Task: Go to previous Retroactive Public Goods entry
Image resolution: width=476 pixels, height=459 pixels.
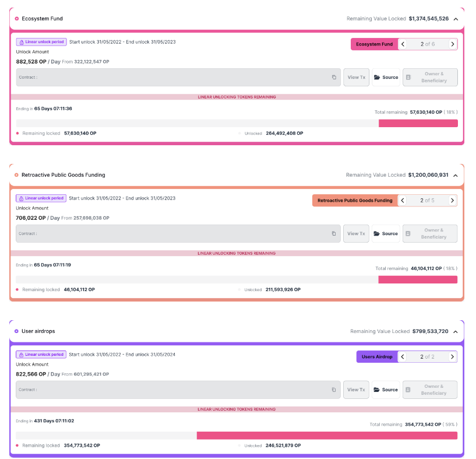Action: pyautogui.click(x=403, y=200)
